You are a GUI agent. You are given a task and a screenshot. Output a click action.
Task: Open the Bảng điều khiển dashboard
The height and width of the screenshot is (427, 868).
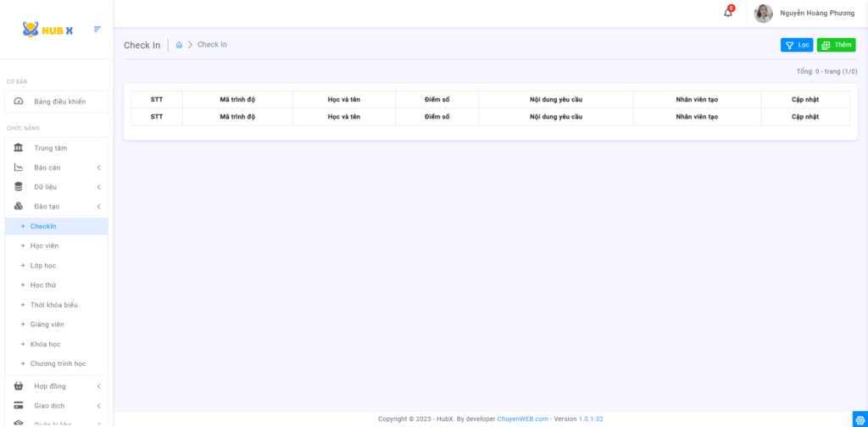pos(57,102)
